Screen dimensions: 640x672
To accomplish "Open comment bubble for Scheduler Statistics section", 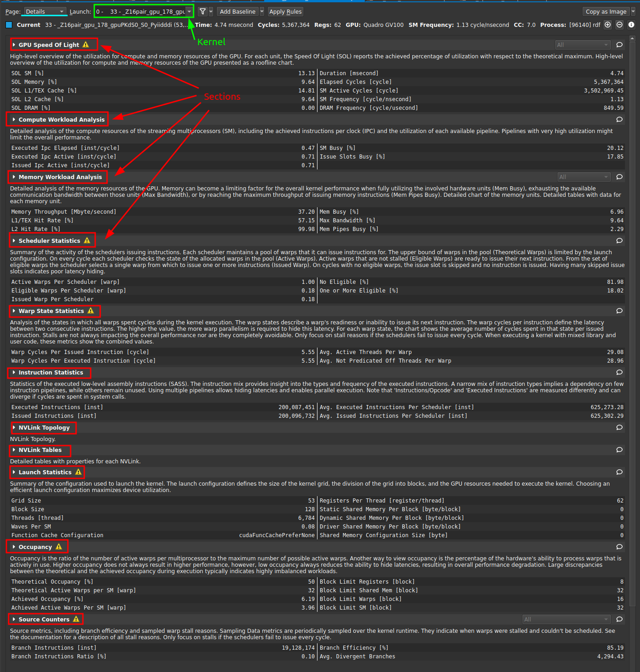I will [x=619, y=241].
